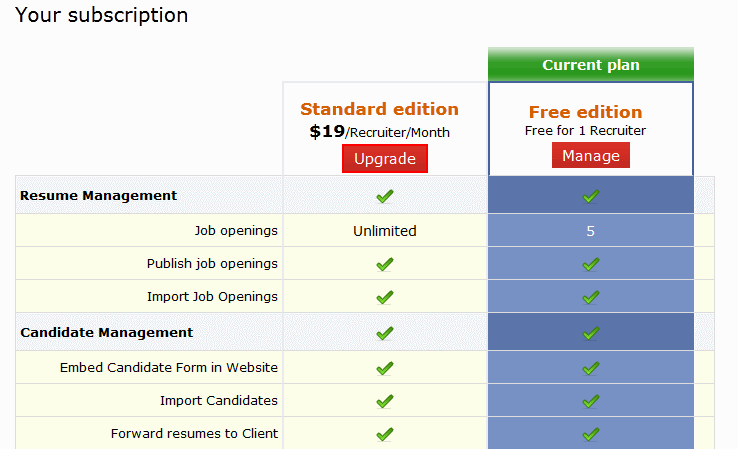The height and width of the screenshot is (449, 738).
Task: Click the Your subscription page title
Action: pyautogui.click(x=102, y=15)
